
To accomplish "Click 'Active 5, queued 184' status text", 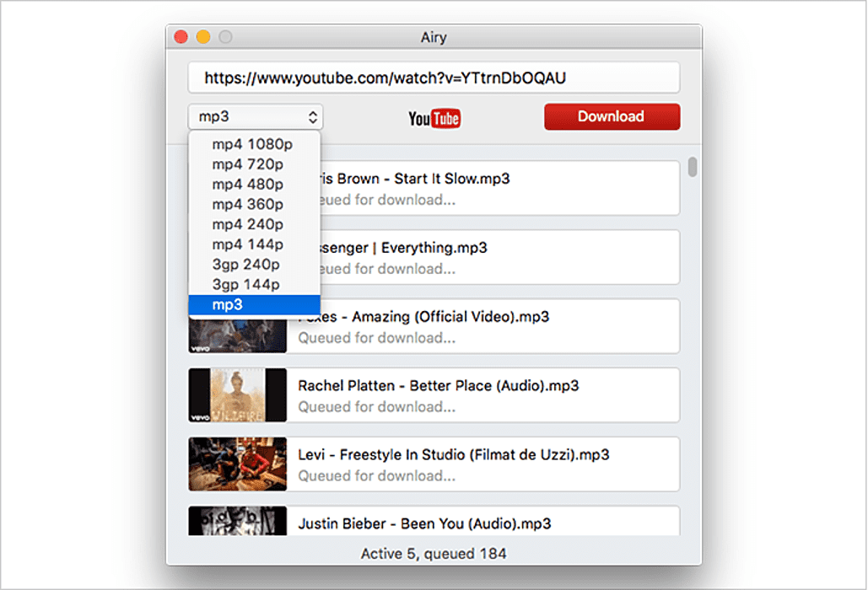I will point(434,554).
